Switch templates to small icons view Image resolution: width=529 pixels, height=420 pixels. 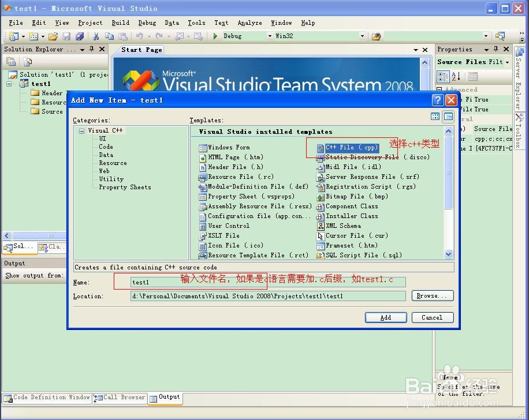pyautogui.click(x=448, y=117)
